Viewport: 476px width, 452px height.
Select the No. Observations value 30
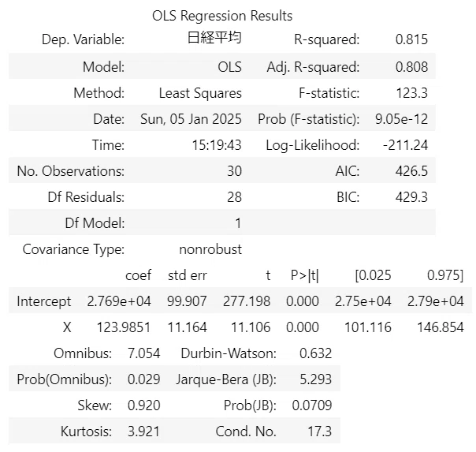(234, 171)
